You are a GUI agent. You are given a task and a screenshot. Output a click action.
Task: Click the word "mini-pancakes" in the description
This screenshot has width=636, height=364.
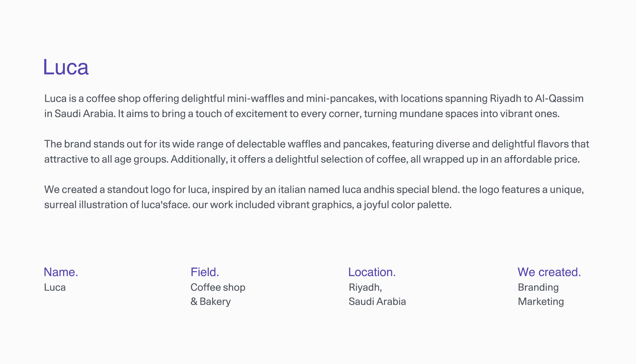coord(341,99)
